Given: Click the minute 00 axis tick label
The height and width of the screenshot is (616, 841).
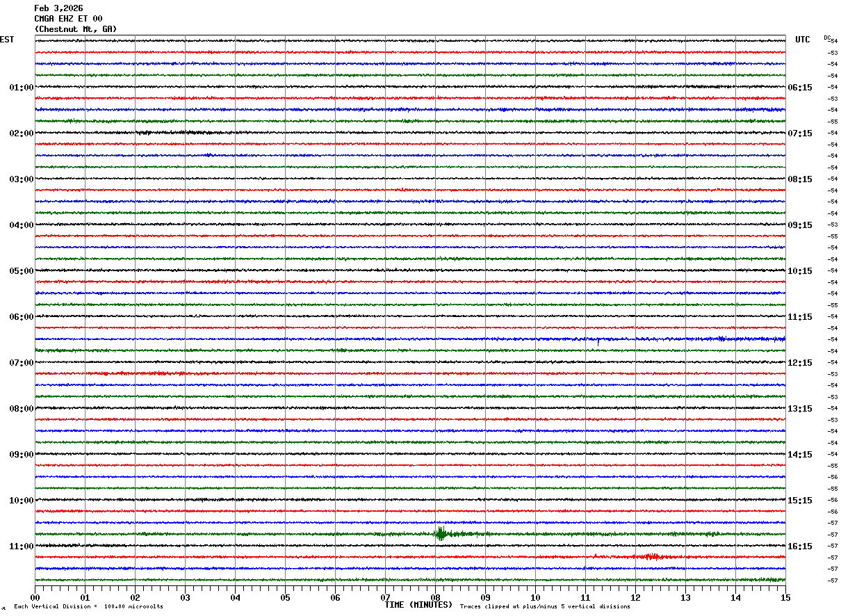Looking at the screenshot, I should pos(35,597).
